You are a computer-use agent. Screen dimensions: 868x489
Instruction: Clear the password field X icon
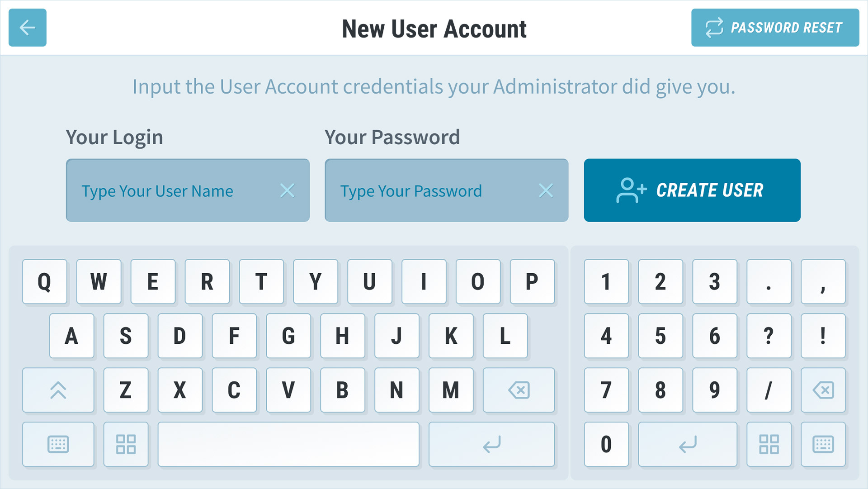(x=546, y=190)
